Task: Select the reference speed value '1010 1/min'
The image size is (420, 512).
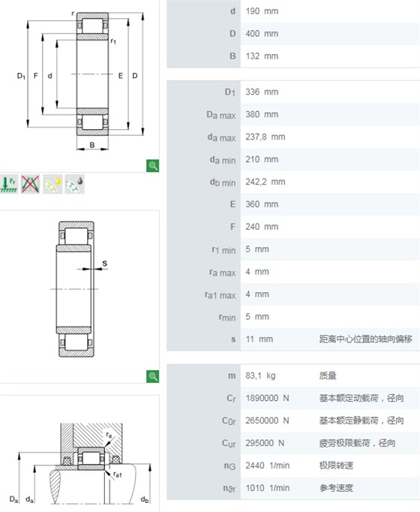Action: (x=268, y=488)
